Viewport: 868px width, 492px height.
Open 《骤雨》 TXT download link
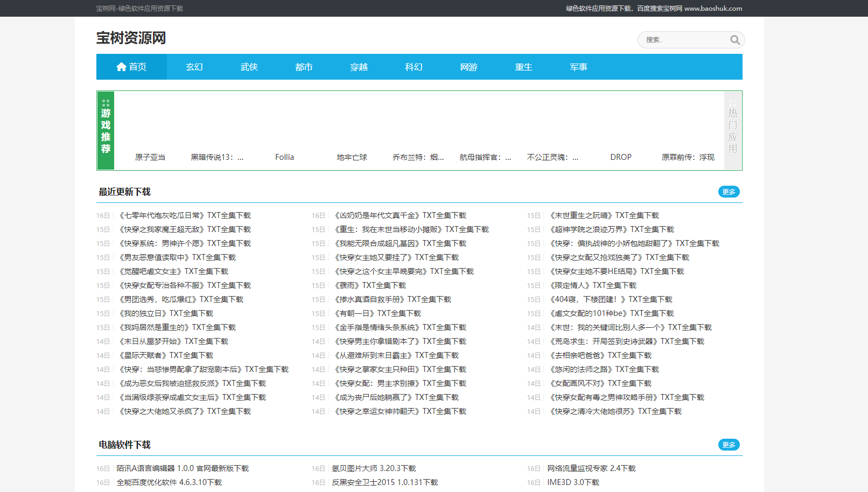click(x=369, y=285)
